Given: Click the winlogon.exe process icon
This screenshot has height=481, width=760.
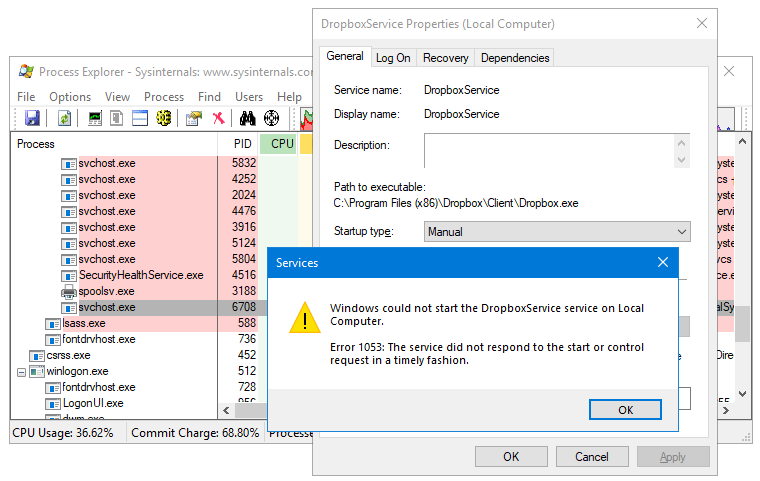Looking at the screenshot, I should click(37, 372).
